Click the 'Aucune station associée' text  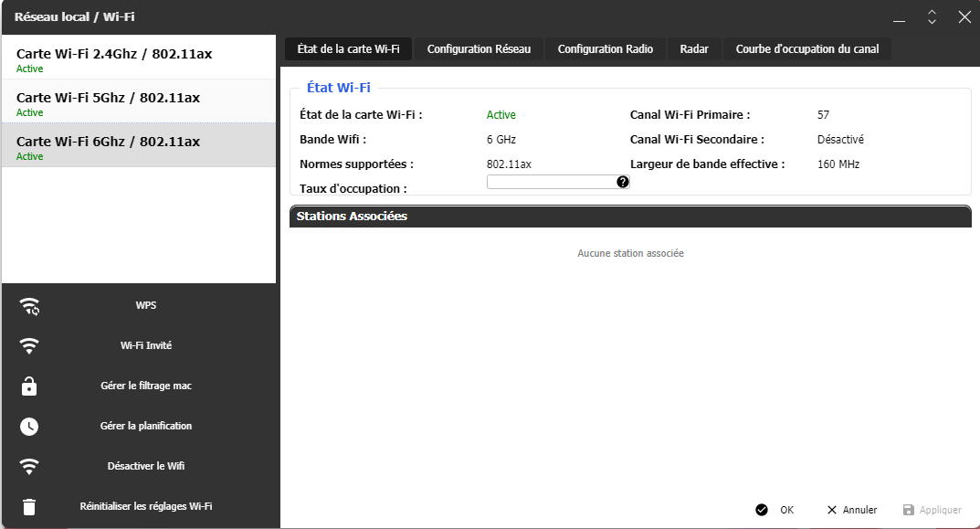[630, 253]
